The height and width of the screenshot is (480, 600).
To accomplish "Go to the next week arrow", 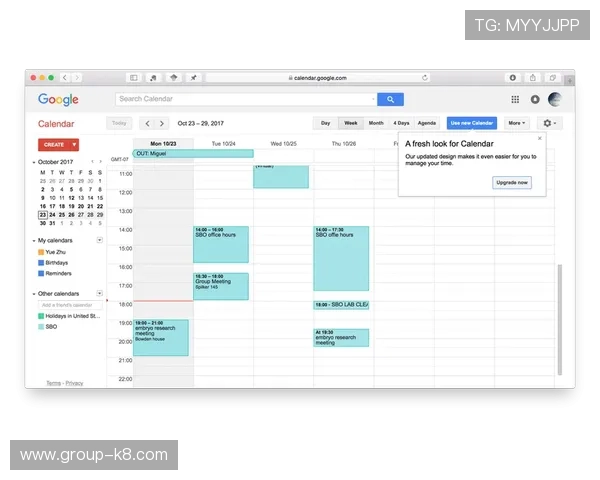I will pos(162,123).
